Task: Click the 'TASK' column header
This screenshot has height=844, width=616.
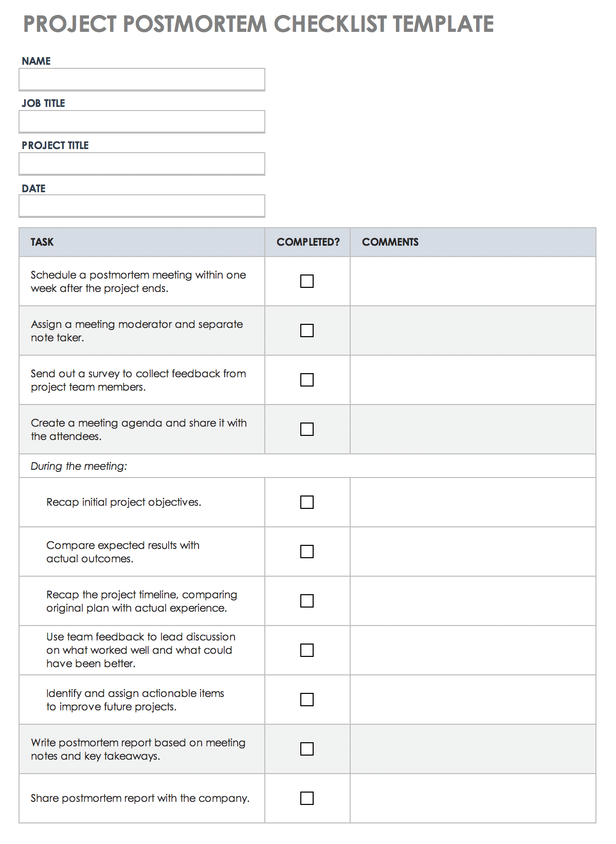Action: (x=42, y=242)
